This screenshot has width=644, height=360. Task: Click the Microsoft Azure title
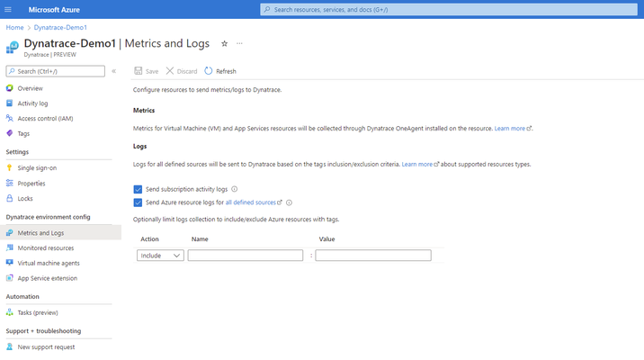pyautogui.click(x=54, y=10)
